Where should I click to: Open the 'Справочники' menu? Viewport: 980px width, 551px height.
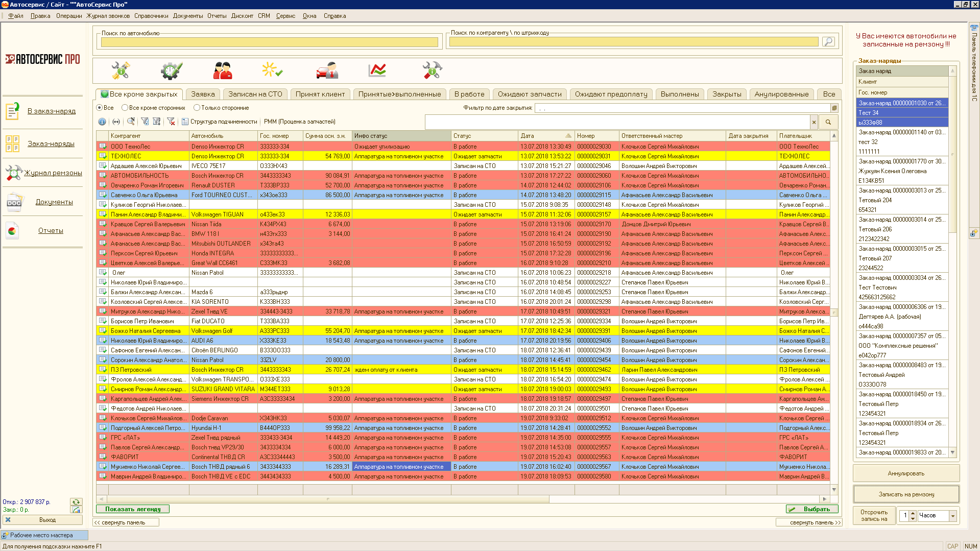tap(151, 16)
